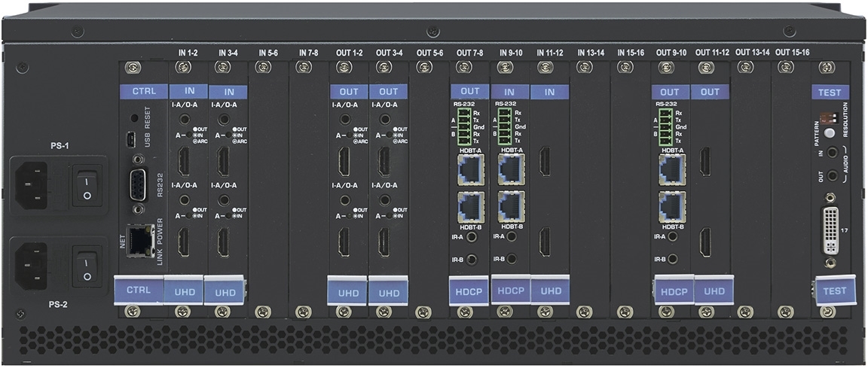Screen dimensions: 868x368
Task: Click the RS-232 terminal block on OUT 9-10 card
Action: click(x=665, y=126)
